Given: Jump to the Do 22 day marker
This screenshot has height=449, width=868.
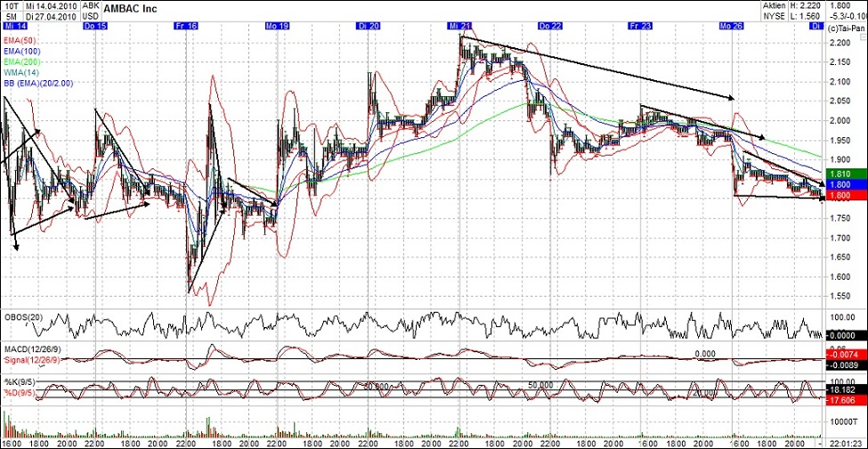Looking at the screenshot, I should [549, 26].
